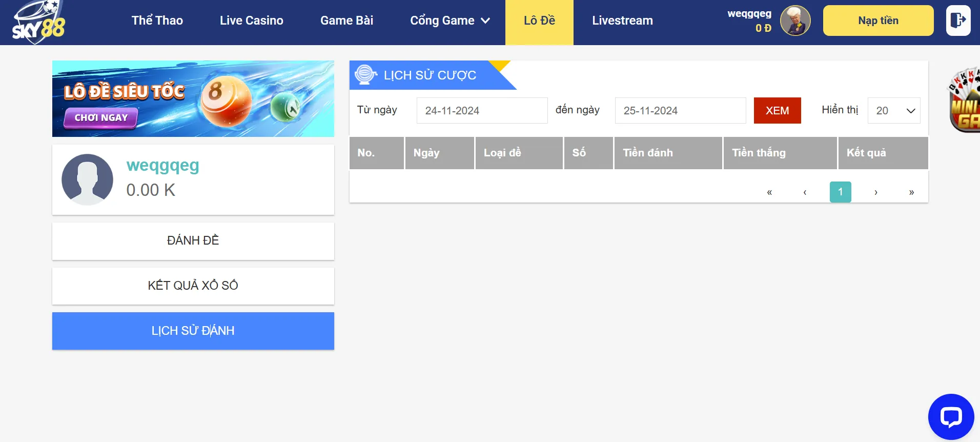Click the Lô Đề Siêu Tốc banner
Viewport: 980px width, 442px height.
click(x=193, y=98)
